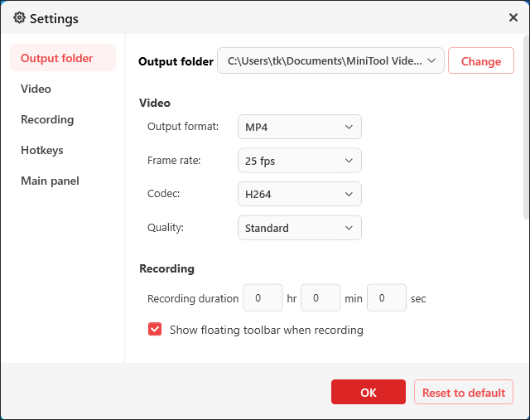Viewport: 530px width, 420px height.
Task: Expand the output folder path dropdown
Action: [330, 60]
